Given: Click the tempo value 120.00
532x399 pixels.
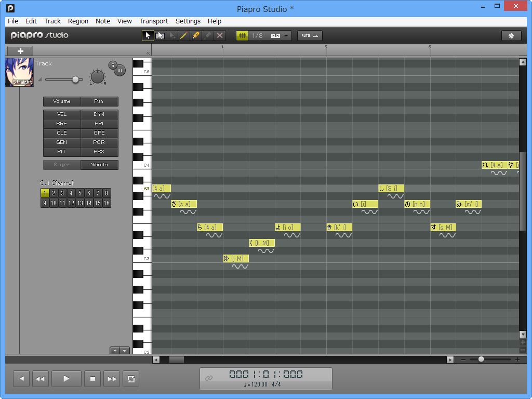Looking at the screenshot, I should click(x=259, y=384).
